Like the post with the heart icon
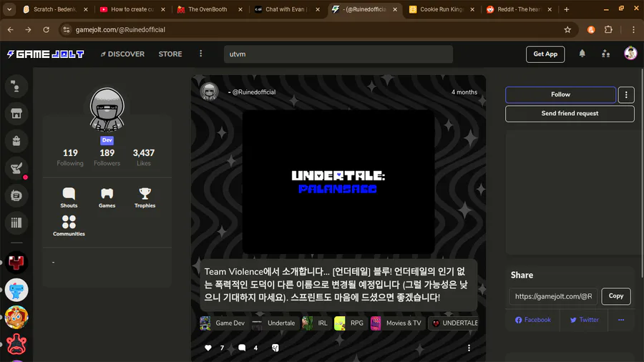Image resolution: width=644 pixels, height=362 pixels. tap(208, 348)
